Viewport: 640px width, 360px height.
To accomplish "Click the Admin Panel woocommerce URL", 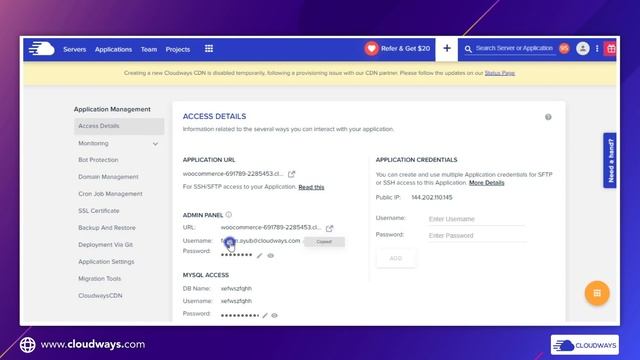I will point(271,227).
